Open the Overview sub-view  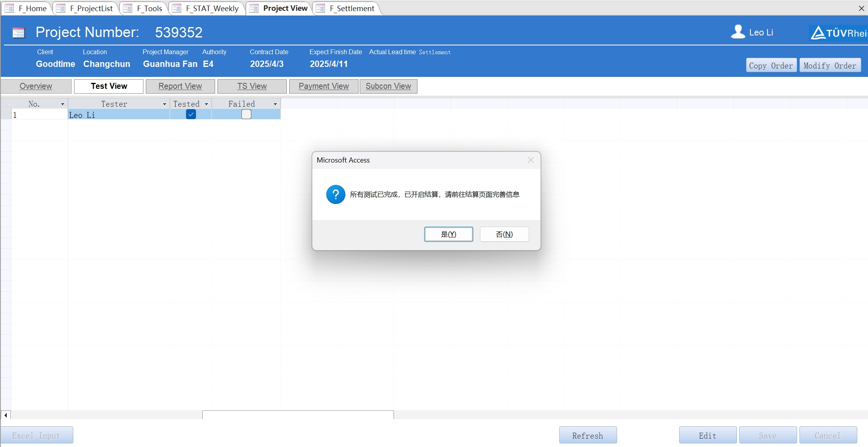coord(36,86)
